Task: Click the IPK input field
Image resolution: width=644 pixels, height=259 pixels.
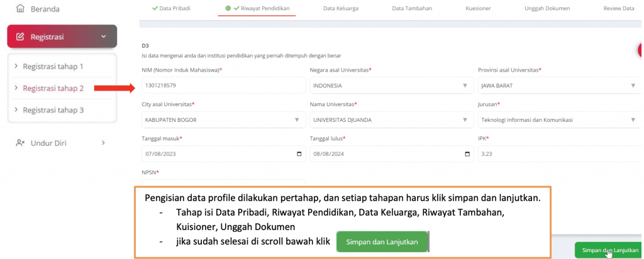Action: point(558,154)
